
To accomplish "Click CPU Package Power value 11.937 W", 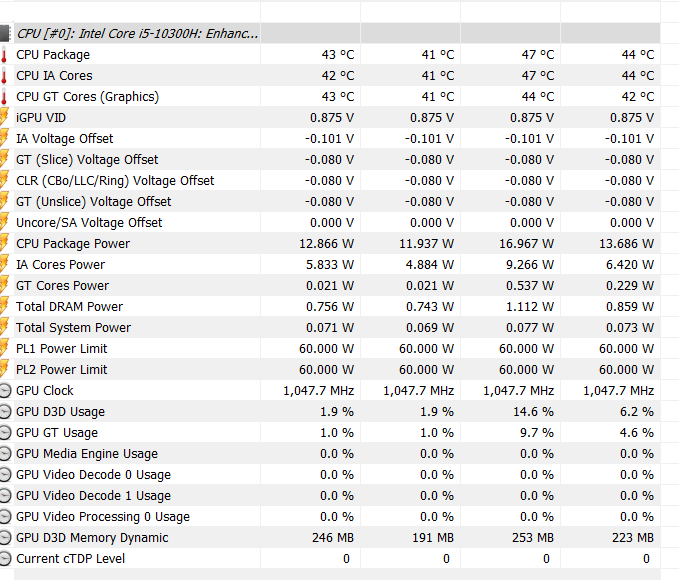I will pos(426,244).
